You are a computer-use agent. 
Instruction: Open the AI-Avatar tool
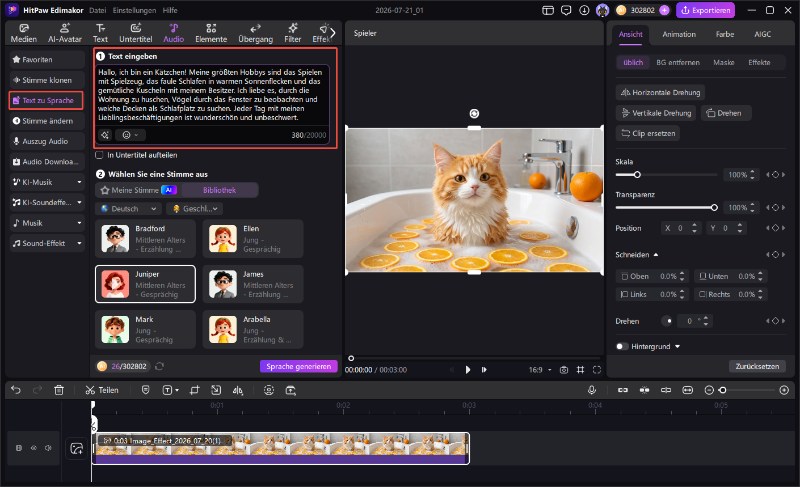65,33
